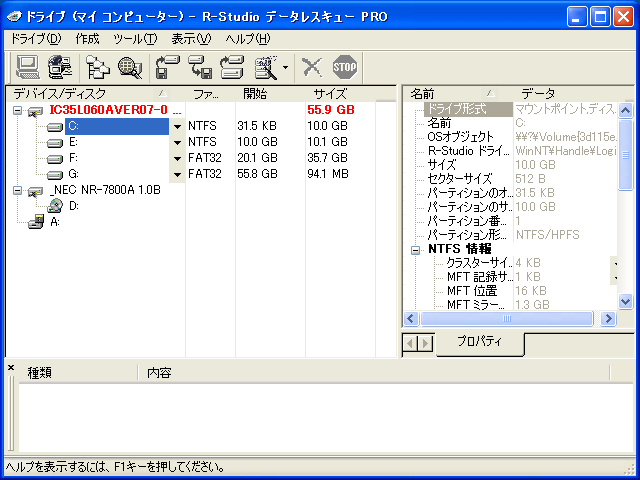Open dropdown arrow beside RAID toolbar icon
The height and width of the screenshot is (480, 640).
point(285,67)
